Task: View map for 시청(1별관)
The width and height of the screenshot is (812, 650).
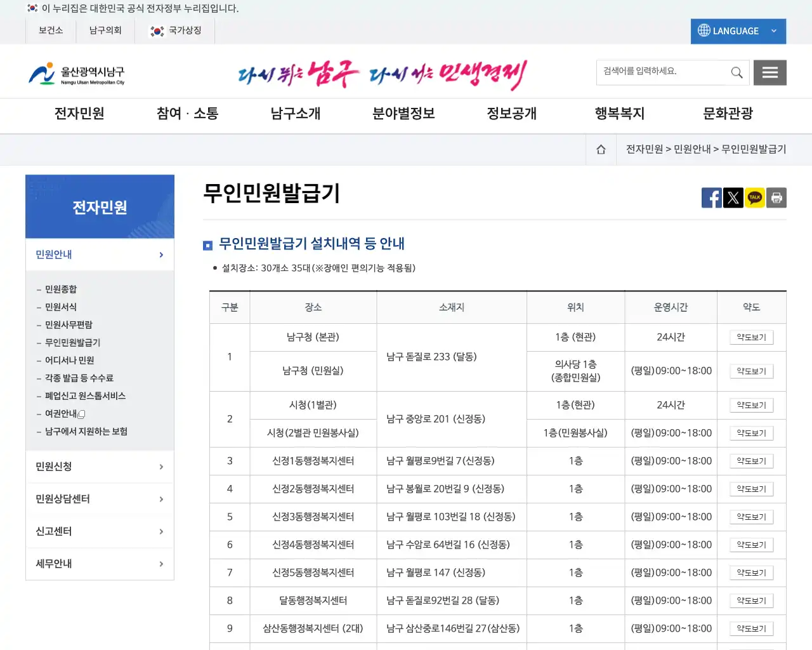Action: pos(752,406)
